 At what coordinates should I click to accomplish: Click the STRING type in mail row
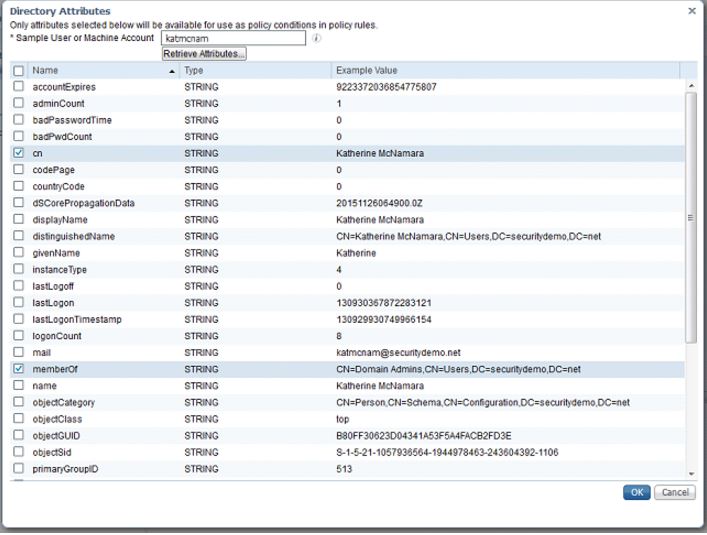(201, 352)
